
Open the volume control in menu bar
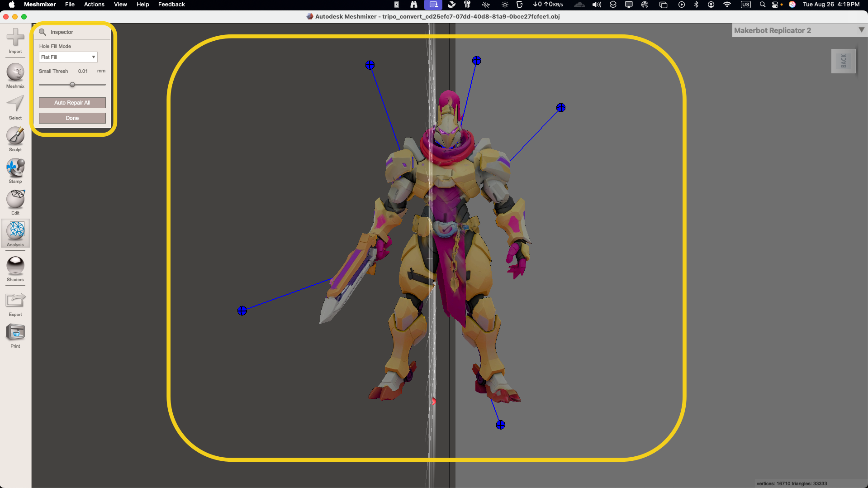pyautogui.click(x=597, y=5)
